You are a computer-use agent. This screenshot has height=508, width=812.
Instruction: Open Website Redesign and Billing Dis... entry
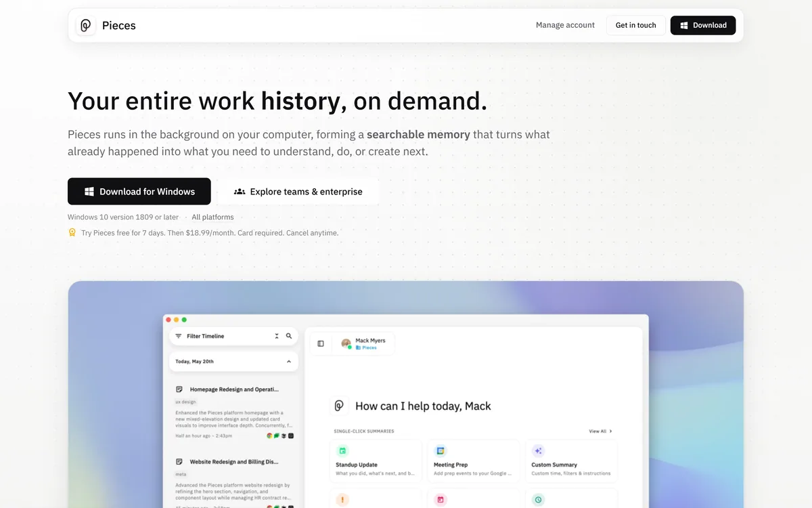tap(234, 462)
